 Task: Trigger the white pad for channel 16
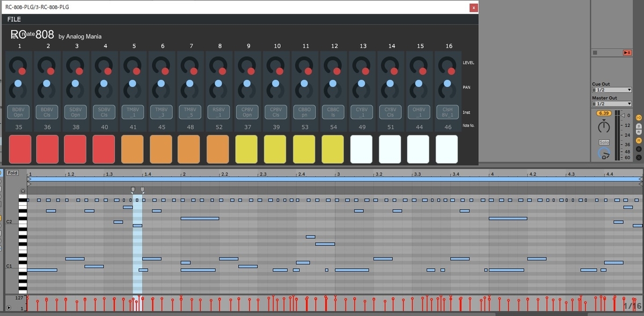click(447, 149)
